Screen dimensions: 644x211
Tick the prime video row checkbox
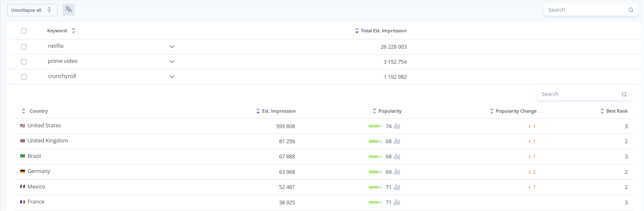24,62
